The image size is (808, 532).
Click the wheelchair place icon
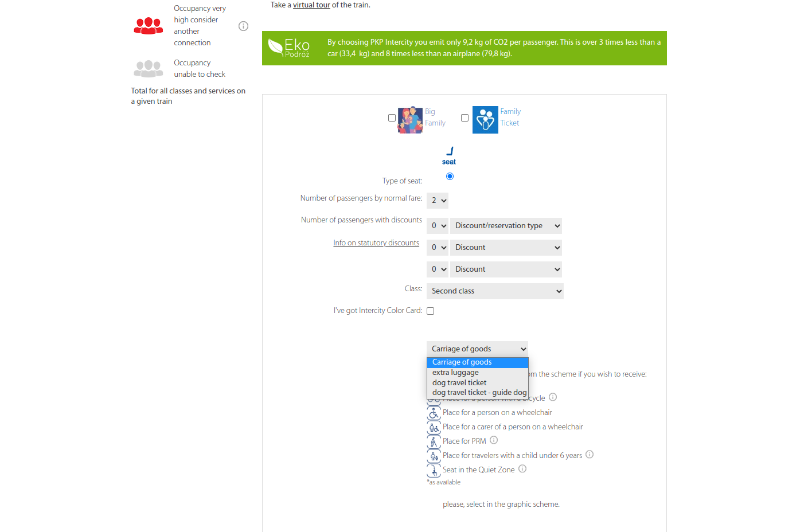coord(434,413)
